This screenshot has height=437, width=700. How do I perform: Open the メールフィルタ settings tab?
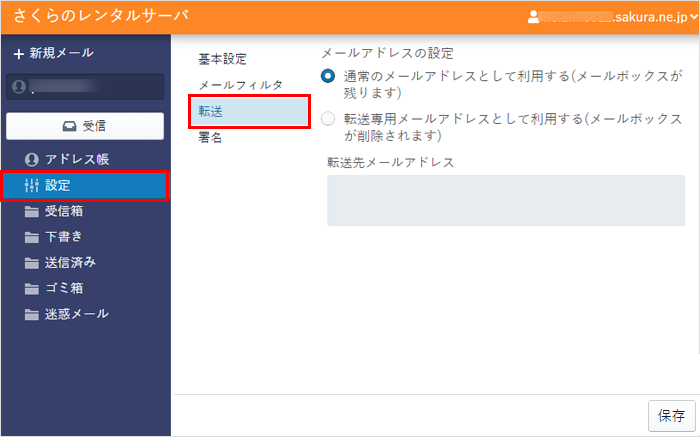(240, 86)
